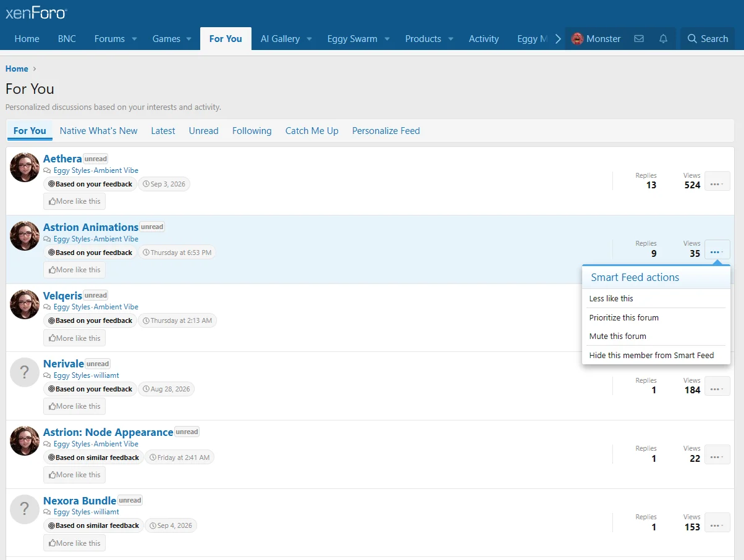The height and width of the screenshot is (560, 744).
Task: Open the Catch Me Up tab
Action: 312,131
